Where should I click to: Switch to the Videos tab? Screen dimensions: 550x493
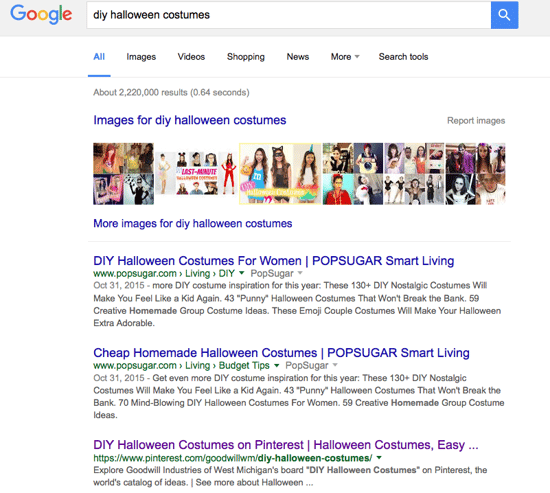191,56
